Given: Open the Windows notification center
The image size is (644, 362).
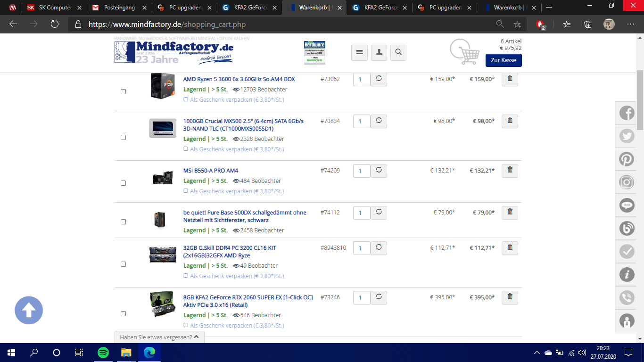Looking at the screenshot, I should (628, 353).
